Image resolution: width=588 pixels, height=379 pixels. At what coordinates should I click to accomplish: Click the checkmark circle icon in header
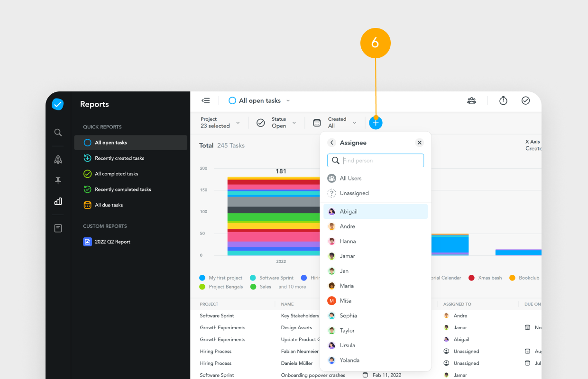coord(525,100)
